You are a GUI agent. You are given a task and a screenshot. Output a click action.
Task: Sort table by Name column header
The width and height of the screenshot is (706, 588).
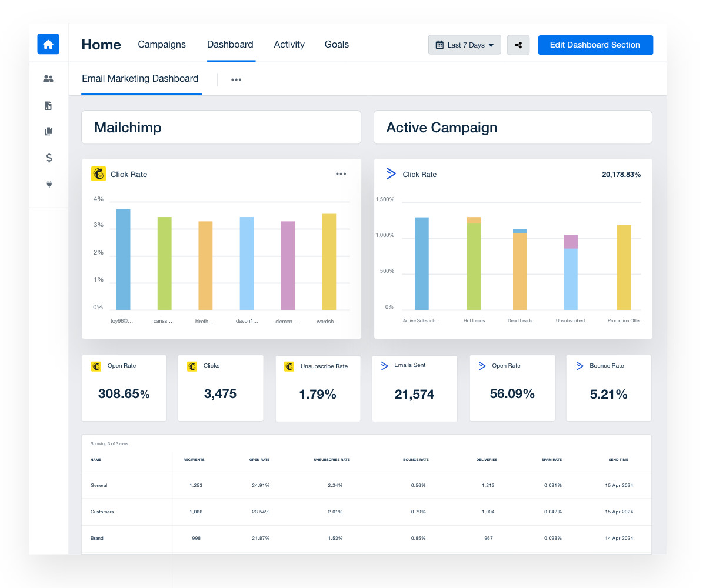coord(96,459)
